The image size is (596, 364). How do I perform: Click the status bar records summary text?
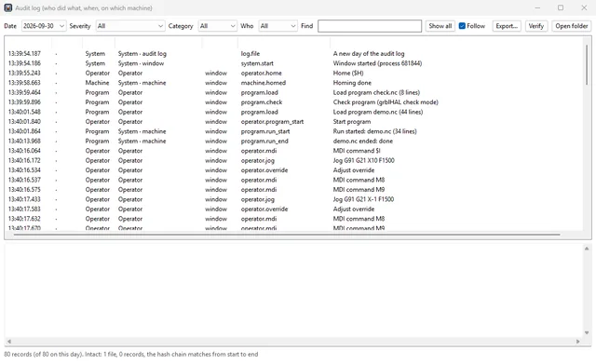point(131,354)
